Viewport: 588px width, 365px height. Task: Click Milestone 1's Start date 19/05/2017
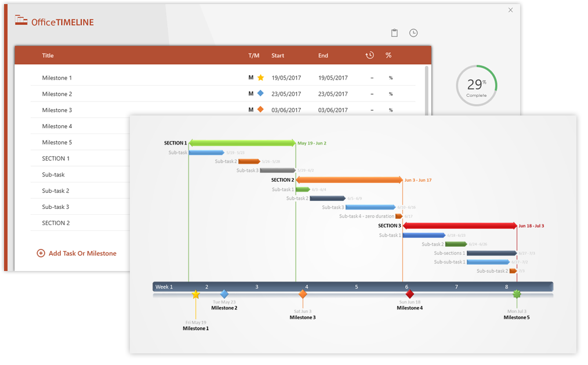[288, 77]
